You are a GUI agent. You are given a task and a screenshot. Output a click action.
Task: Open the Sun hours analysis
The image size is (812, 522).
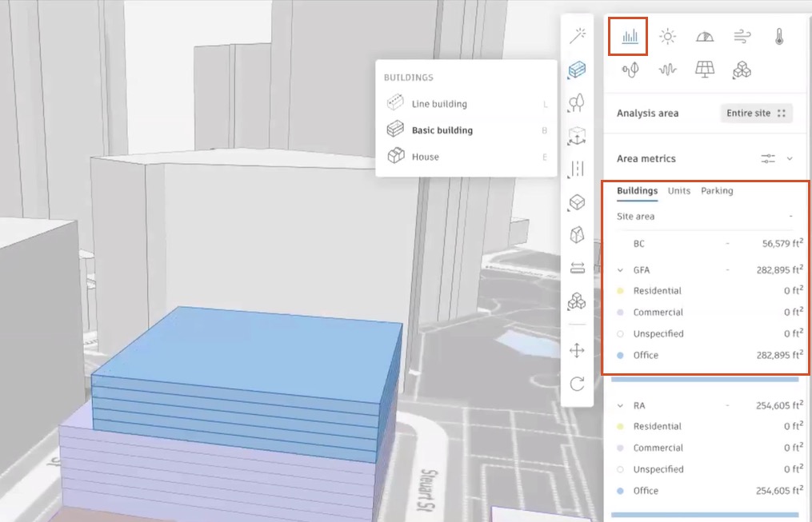click(667, 36)
